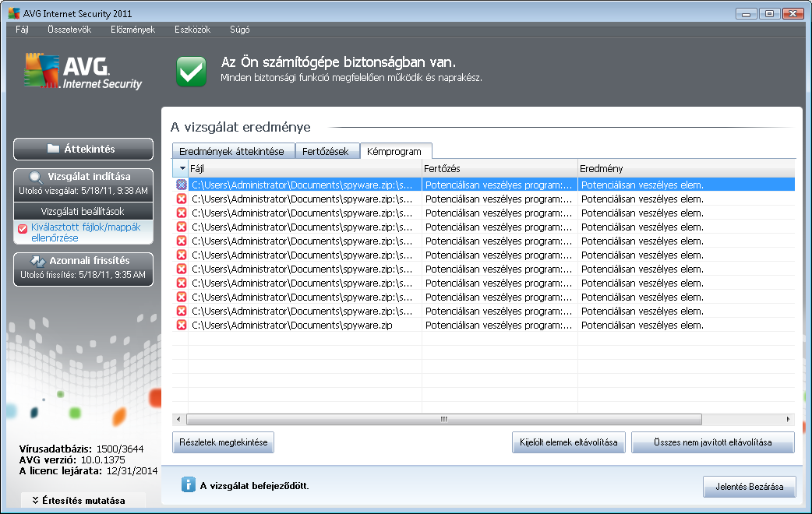Click the horizontal scrollbar thumb of the results list
This screenshot has height=514, width=812.
pyautogui.click(x=444, y=419)
